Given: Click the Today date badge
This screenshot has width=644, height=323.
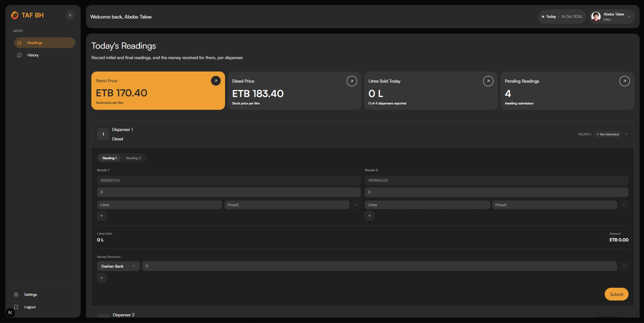Looking at the screenshot, I should [562, 16].
